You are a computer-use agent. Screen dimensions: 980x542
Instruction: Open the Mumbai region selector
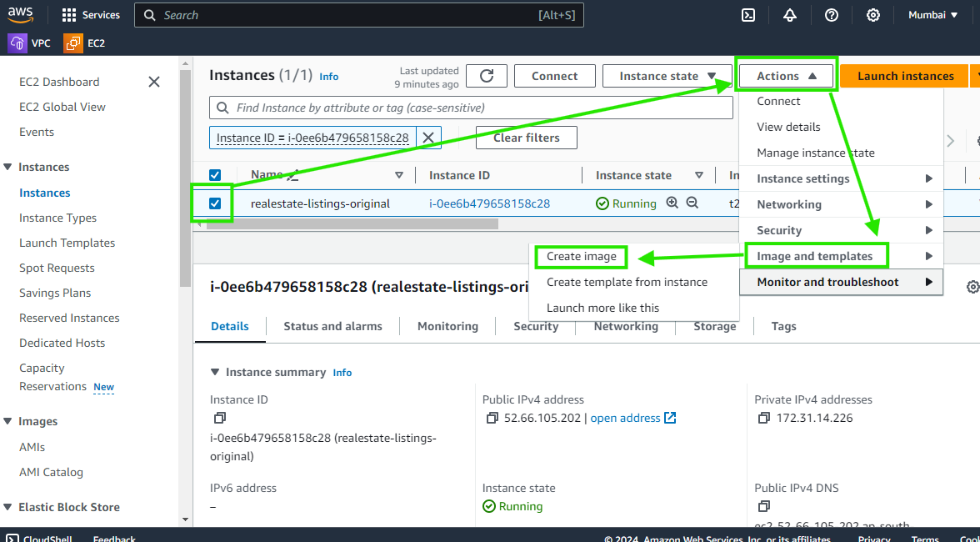(x=932, y=15)
